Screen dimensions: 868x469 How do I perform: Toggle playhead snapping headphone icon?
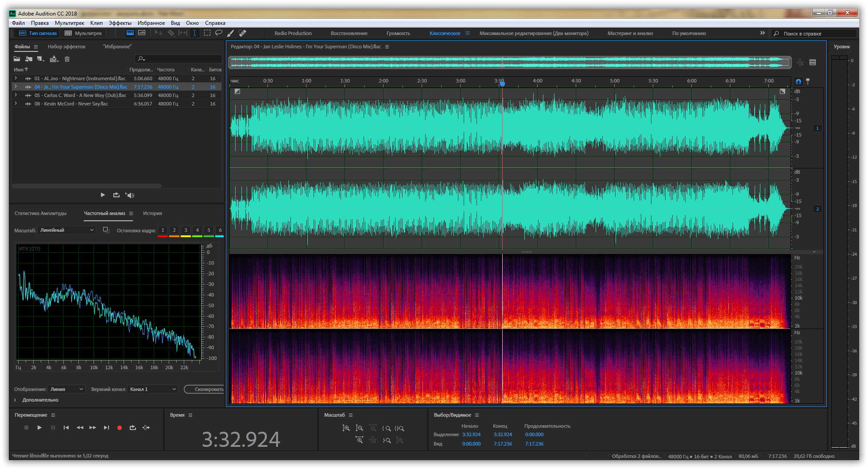pyautogui.click(x=798, y=82)
